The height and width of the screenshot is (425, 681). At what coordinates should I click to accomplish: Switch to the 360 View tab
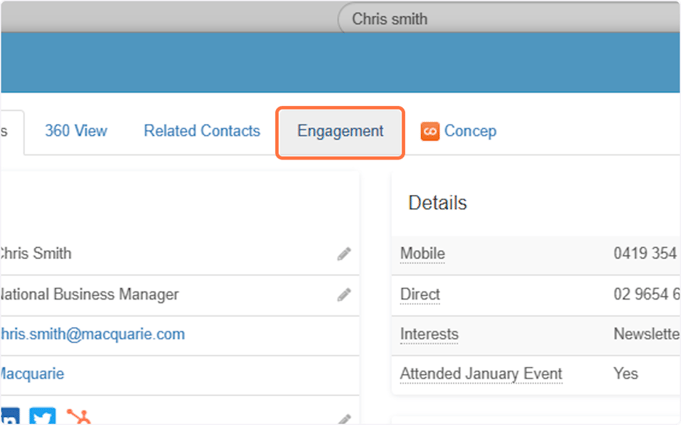coord(76,131)
